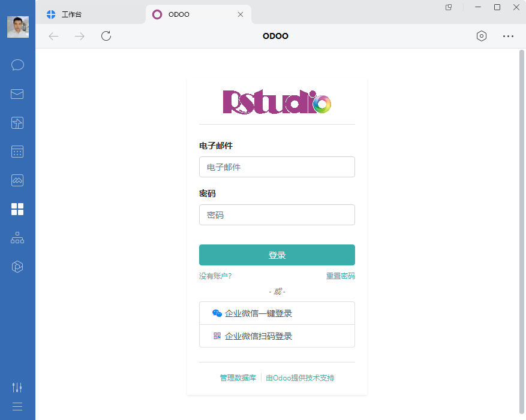Open the hexagon settings icon in toolbar
This screenshot has height=420, width=526.
(482, 36)
